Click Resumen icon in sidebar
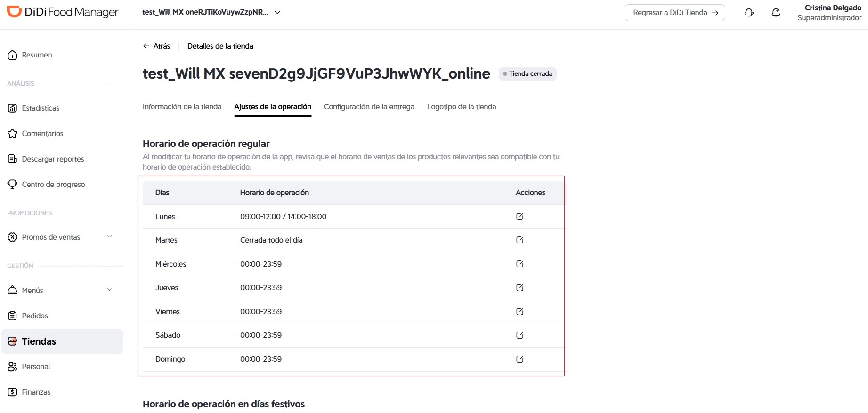Image resolution: width=868 pixels, height=413 pixels. click(13, 55)
